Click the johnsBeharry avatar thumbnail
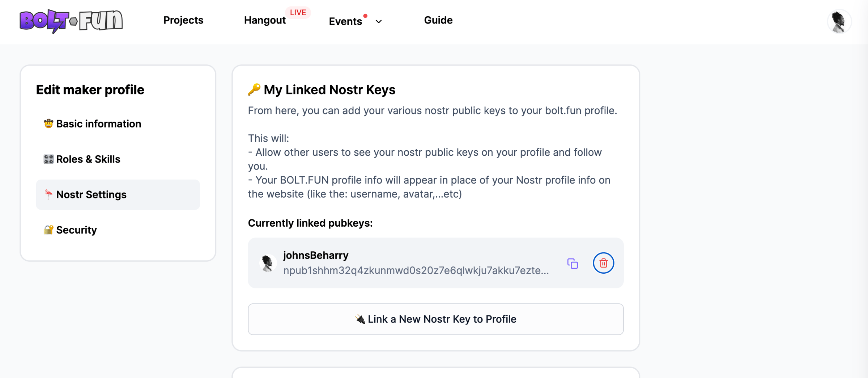 [x=268, y=263]
